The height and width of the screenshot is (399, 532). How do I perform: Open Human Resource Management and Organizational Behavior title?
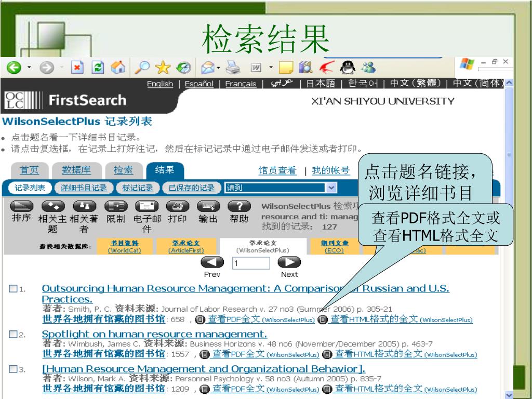(204, 369)
